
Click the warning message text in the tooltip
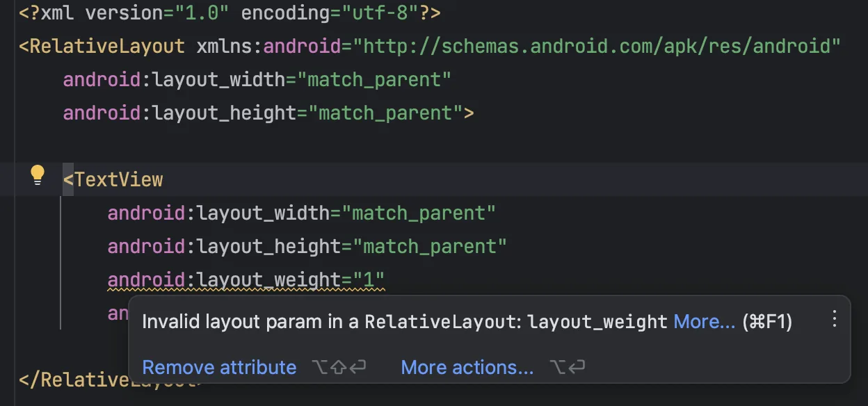(405, 321)
